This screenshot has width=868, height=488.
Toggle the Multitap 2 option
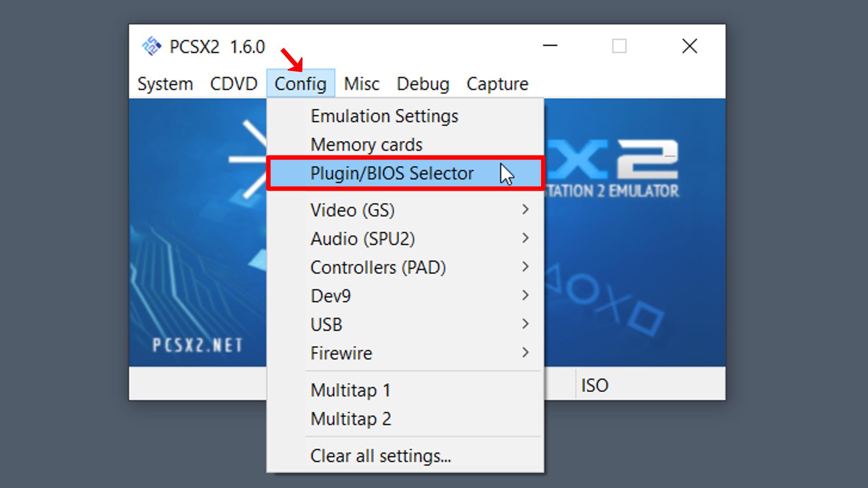click(x=406, y=419)
